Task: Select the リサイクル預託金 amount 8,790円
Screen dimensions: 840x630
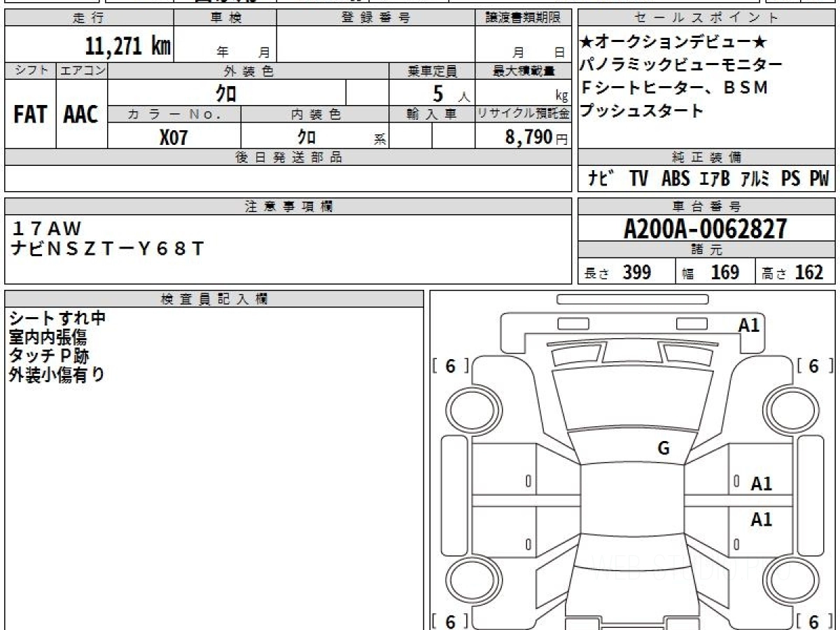Action: pyautogui.click(x=532, y=137)
